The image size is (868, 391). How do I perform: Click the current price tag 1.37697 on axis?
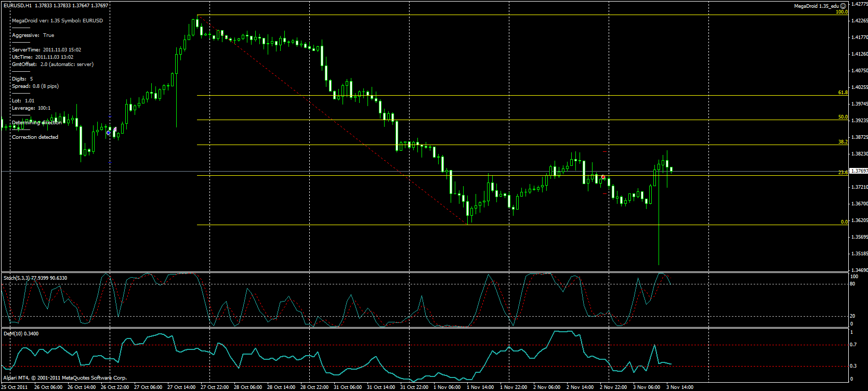point(859,171)
